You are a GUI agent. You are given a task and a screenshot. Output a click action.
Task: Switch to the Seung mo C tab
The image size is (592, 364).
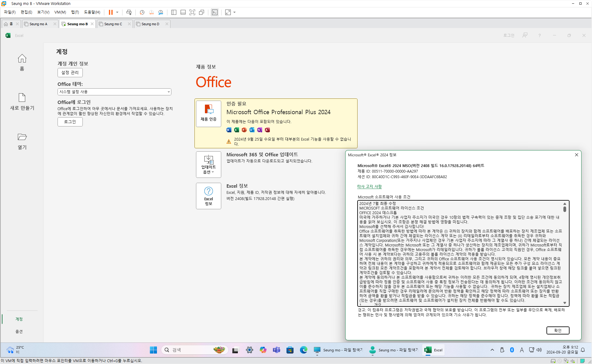tap(113, 24)
